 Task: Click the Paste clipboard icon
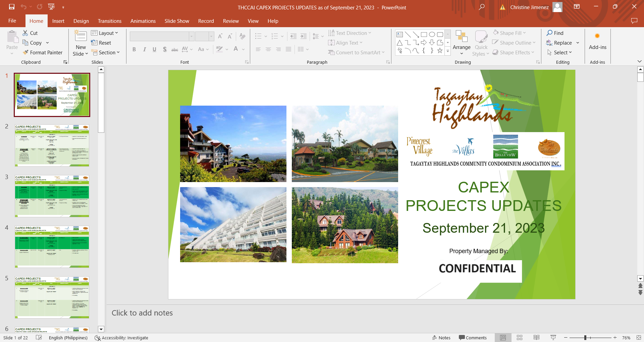coord(12,37)
